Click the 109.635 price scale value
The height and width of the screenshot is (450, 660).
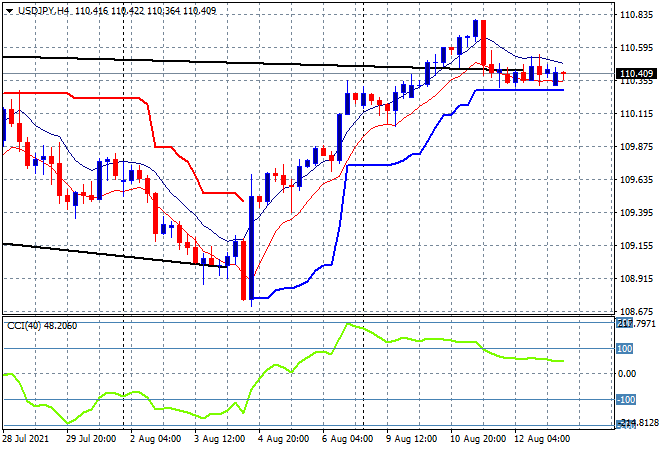[x=636, y=180]
